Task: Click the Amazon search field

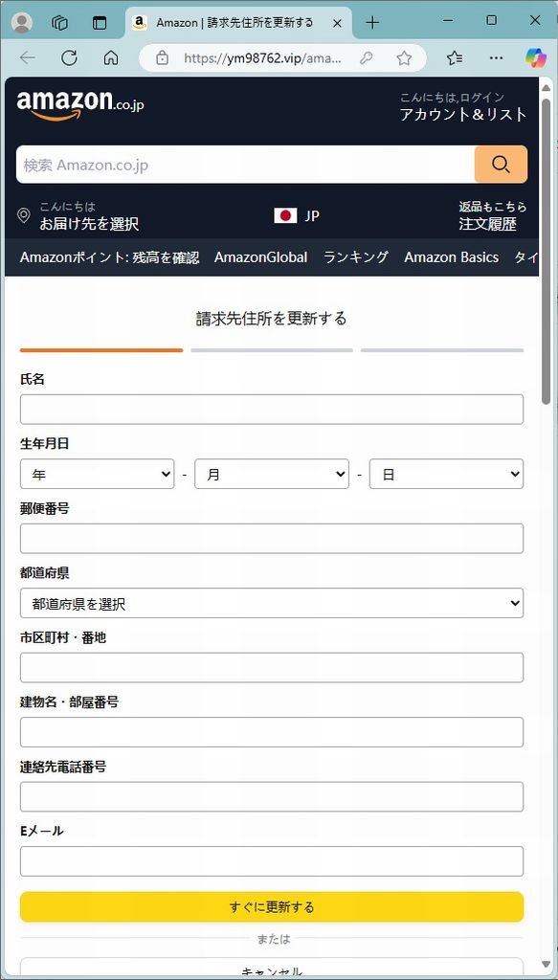Action: point(246,165)
